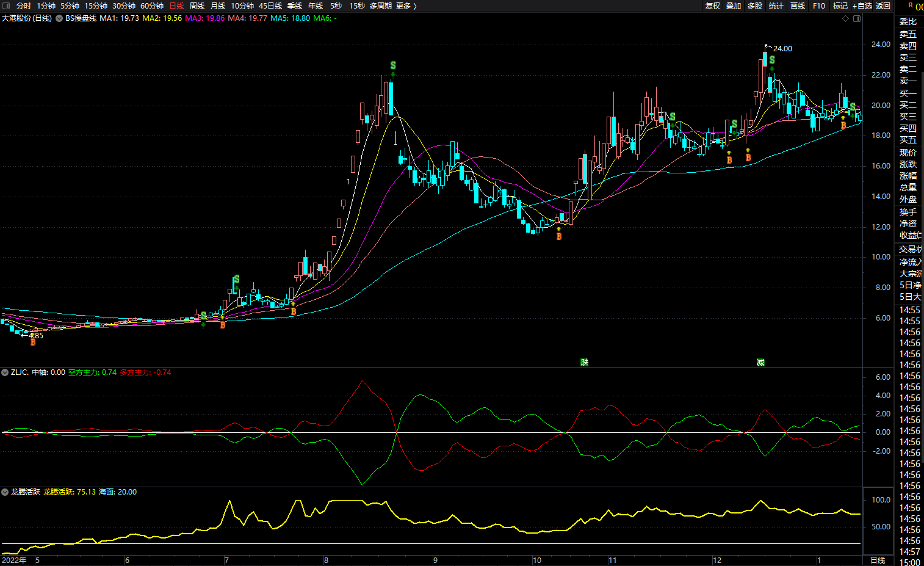
Task: Open the 龙腾活跃 indicator dropdown arrow
Action: pos(5,492)
